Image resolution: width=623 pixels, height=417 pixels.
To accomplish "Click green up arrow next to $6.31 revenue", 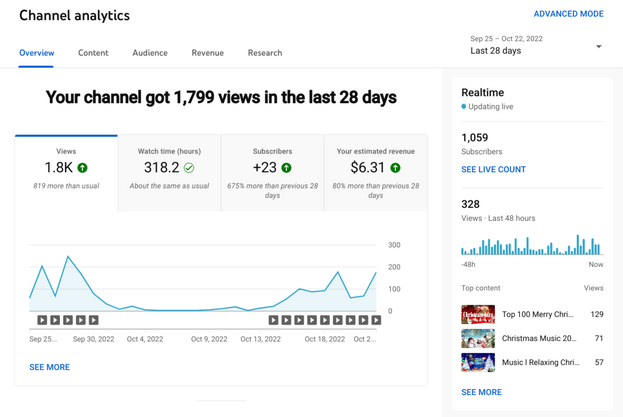I will pos(395,168).
